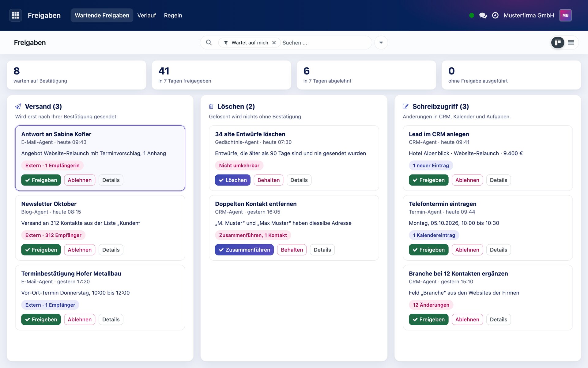Click the '1 Kalendereintrag' tag

[x=434, y=235]
